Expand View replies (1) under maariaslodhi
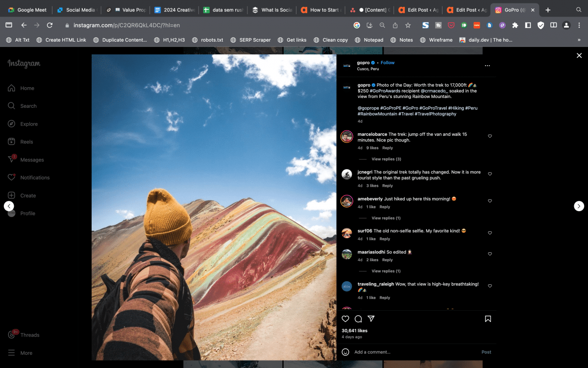 point(386,271)
